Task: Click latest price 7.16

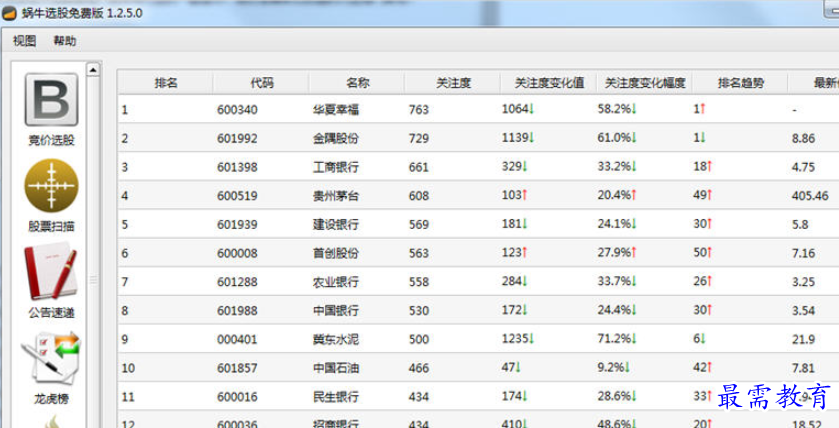Action: click(x=803, y=253)
